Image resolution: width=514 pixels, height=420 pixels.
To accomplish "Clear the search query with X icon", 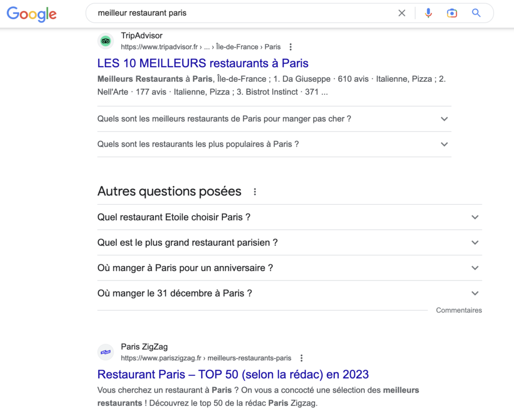I will [x=402, y=14].
